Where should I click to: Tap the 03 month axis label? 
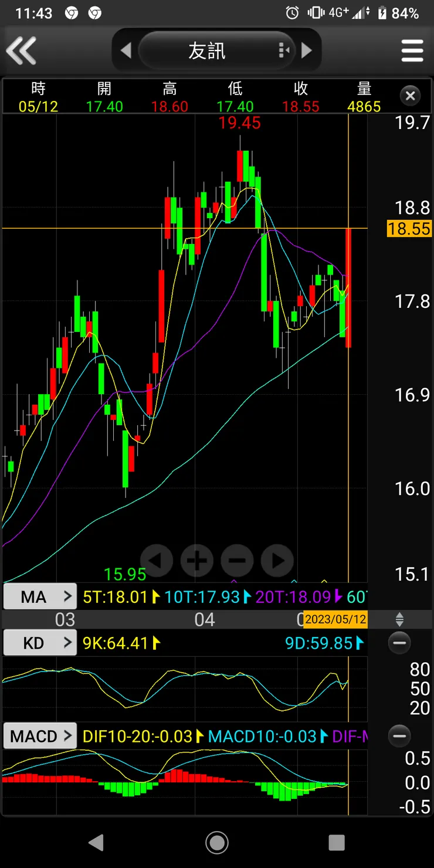coord(65,619)
